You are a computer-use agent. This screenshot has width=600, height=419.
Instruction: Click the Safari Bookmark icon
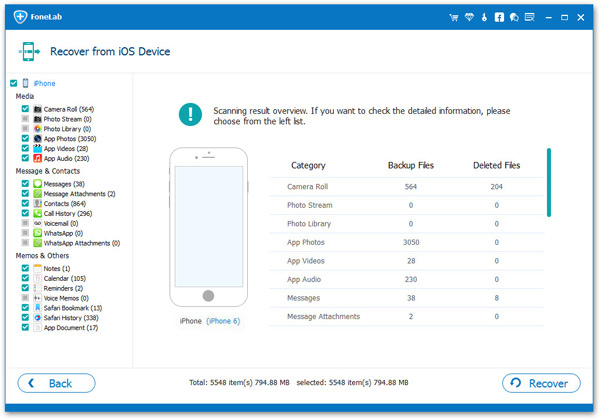(38, 308)
